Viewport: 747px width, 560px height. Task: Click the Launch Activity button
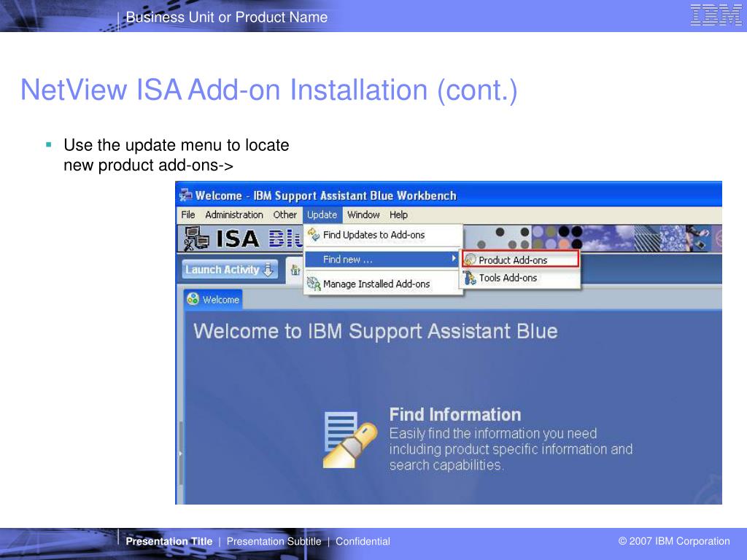(x=230, y=270)
